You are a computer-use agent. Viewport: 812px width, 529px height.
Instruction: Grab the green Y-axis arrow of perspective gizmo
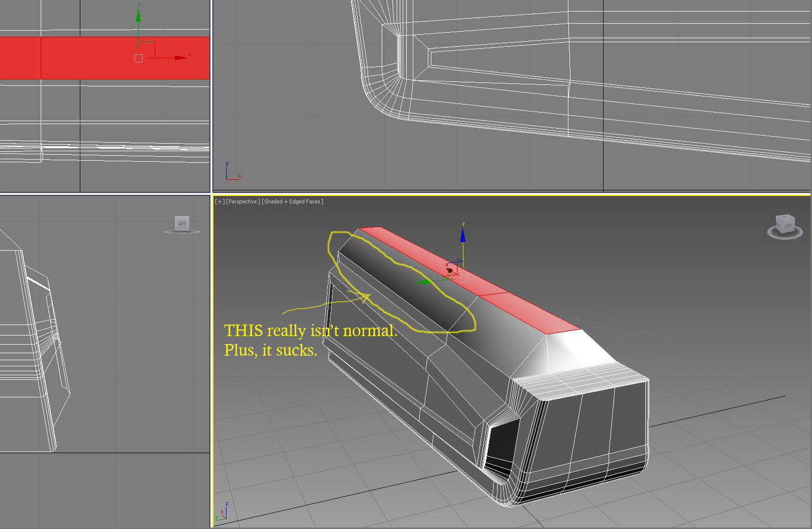point(425,282)
